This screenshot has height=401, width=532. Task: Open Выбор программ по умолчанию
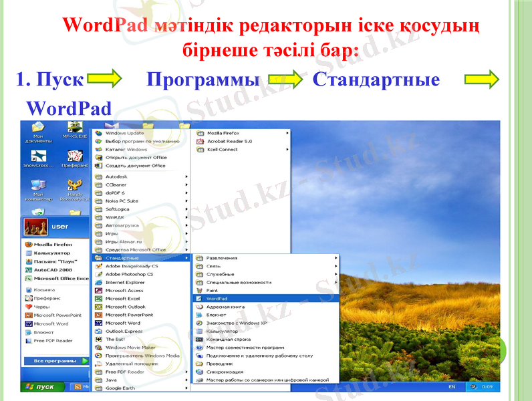click(141, 141)
